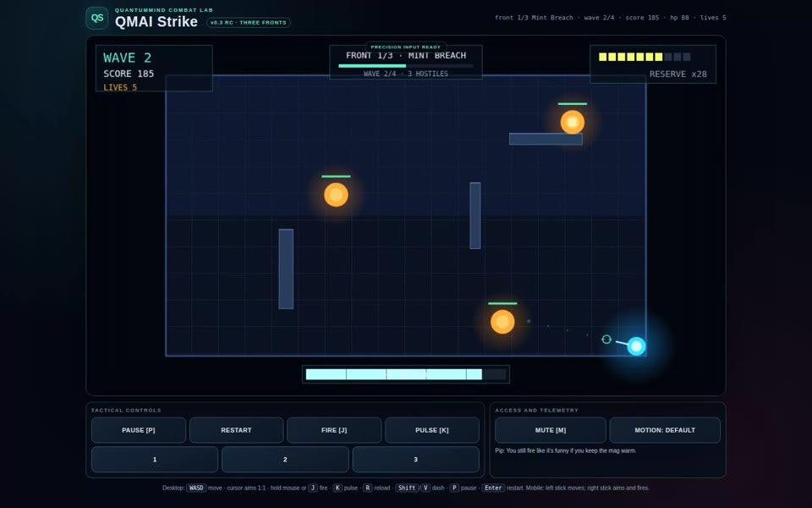Target the orange hostile near bottom edge
Viewport: 812px width, 508px height.
502,322
